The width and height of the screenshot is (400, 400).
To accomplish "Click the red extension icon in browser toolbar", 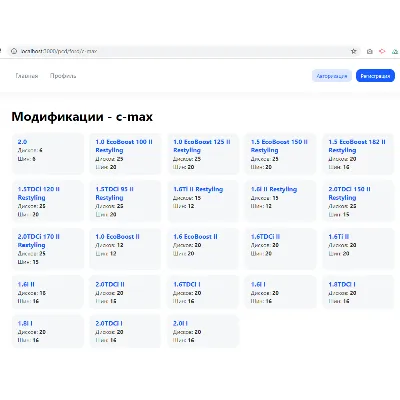I will tap(382, 51).
